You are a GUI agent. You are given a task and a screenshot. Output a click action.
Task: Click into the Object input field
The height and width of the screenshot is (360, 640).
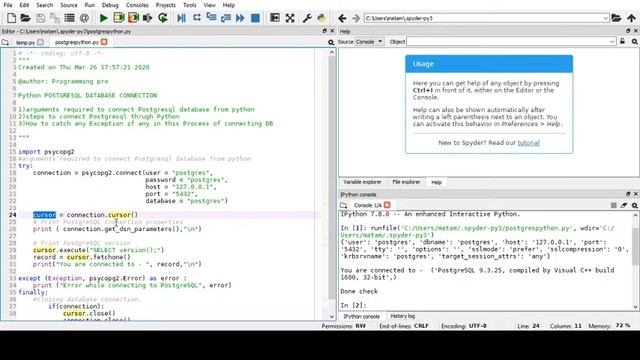(x=508, y=42)
